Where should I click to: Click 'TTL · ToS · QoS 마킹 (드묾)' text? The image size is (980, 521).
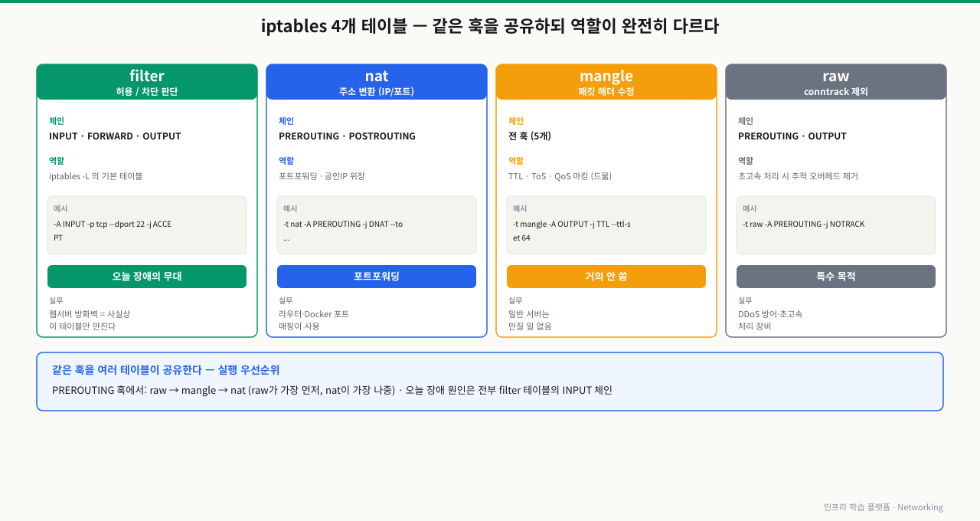[560, 176]
